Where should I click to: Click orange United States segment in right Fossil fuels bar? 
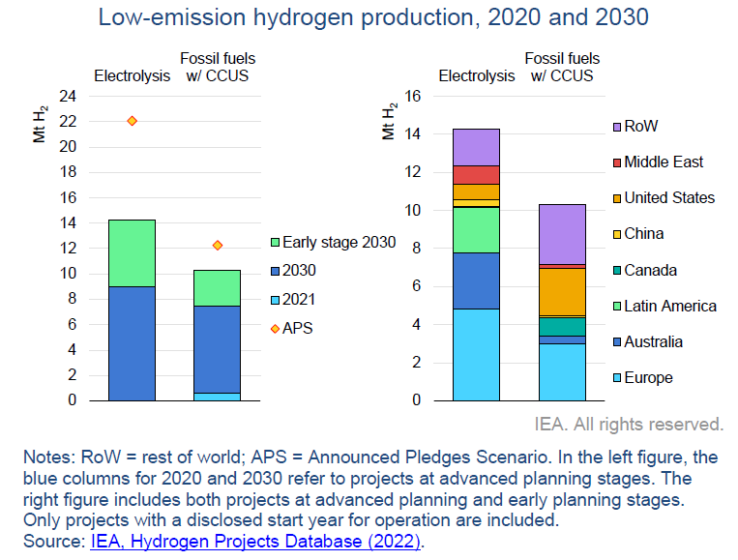562,291
